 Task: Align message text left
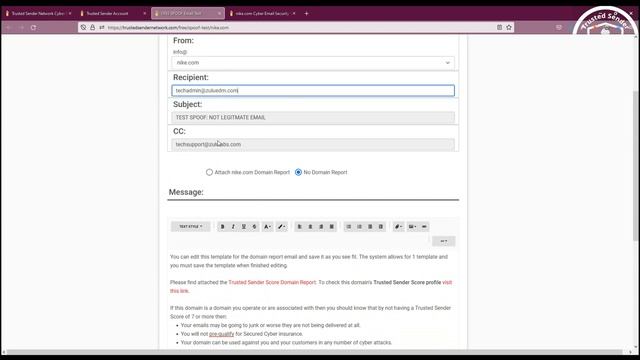click(x=300, y=227)
